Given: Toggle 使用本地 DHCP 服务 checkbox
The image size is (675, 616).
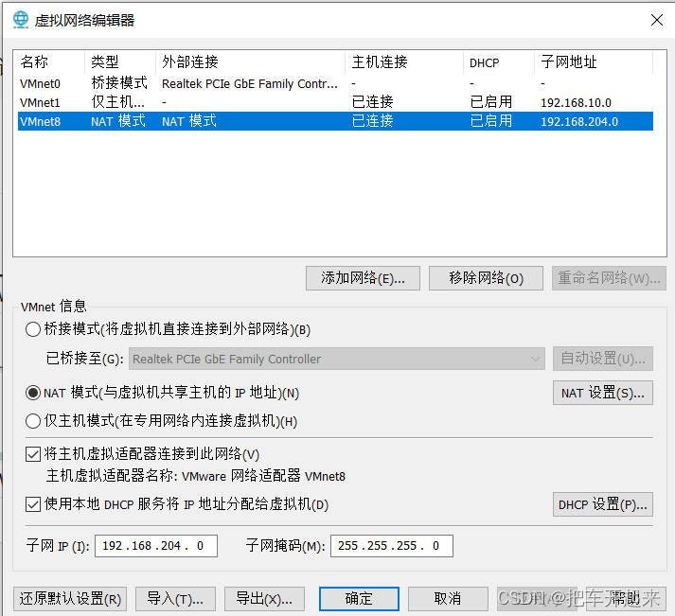Looking at the screenshot, I should click(33, 504).
